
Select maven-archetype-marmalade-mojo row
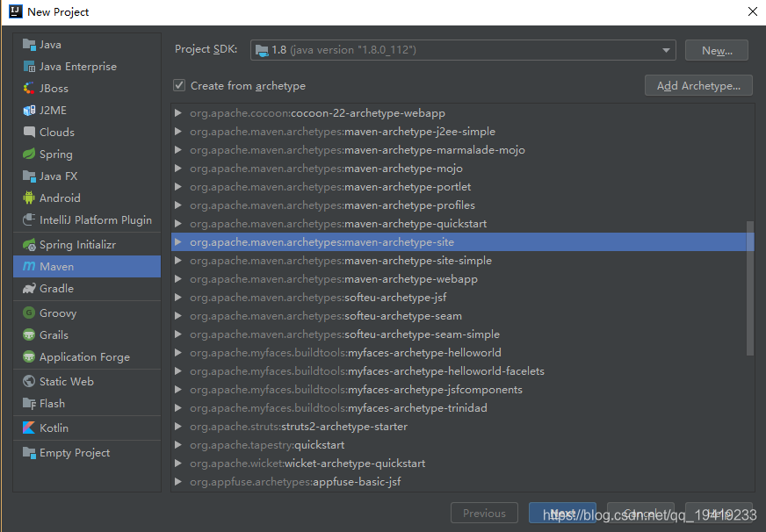pyautogui.click(x=462, y=150)
